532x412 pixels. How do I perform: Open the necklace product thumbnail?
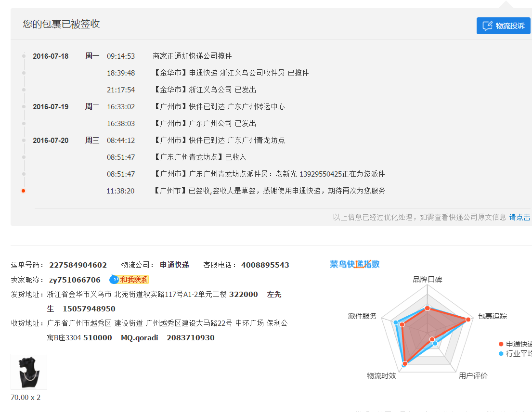[29, 372]
